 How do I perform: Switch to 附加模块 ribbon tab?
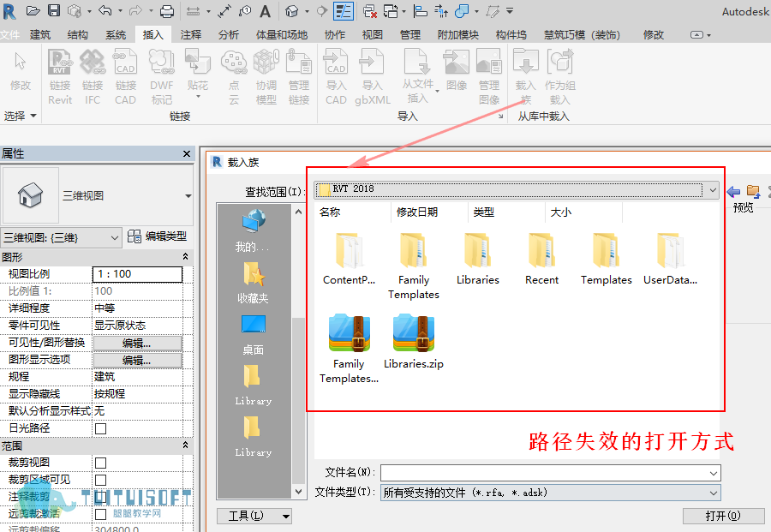[457, 35]
